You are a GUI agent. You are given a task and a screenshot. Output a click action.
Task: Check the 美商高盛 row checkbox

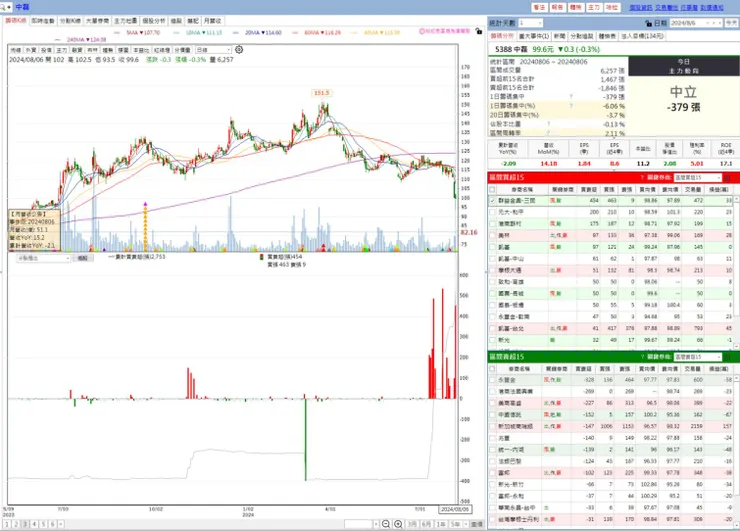pyautogui.click(x=493, y=403)
